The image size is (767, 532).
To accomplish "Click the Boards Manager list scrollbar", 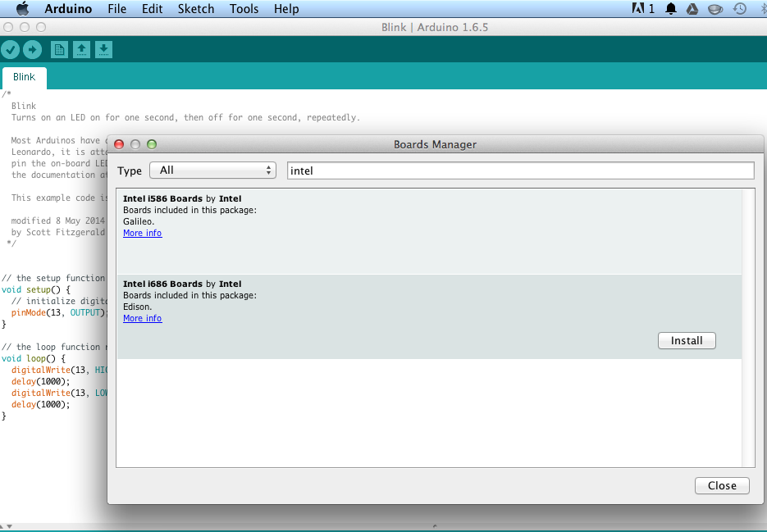I will click(x=748, y=328).
